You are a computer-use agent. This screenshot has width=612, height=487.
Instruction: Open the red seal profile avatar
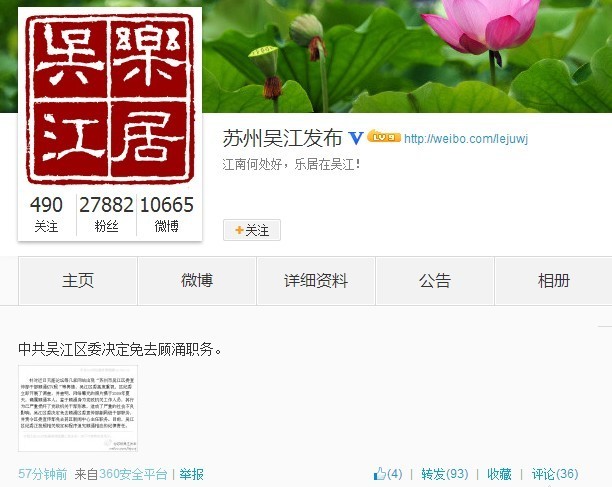(x=110, y=99)
